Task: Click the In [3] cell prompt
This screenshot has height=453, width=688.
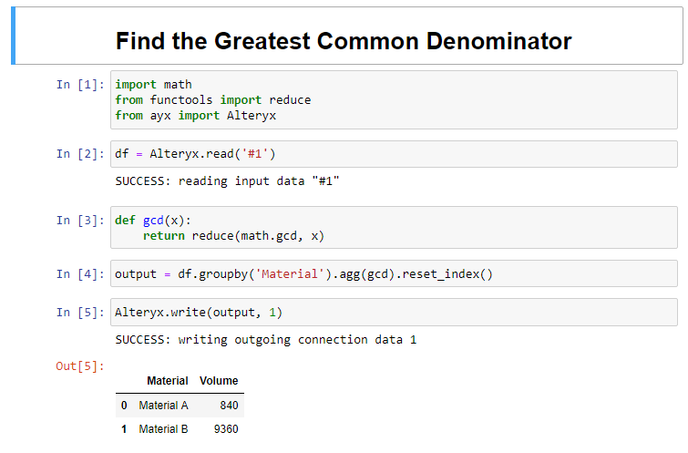Action: tap(80, 220)
